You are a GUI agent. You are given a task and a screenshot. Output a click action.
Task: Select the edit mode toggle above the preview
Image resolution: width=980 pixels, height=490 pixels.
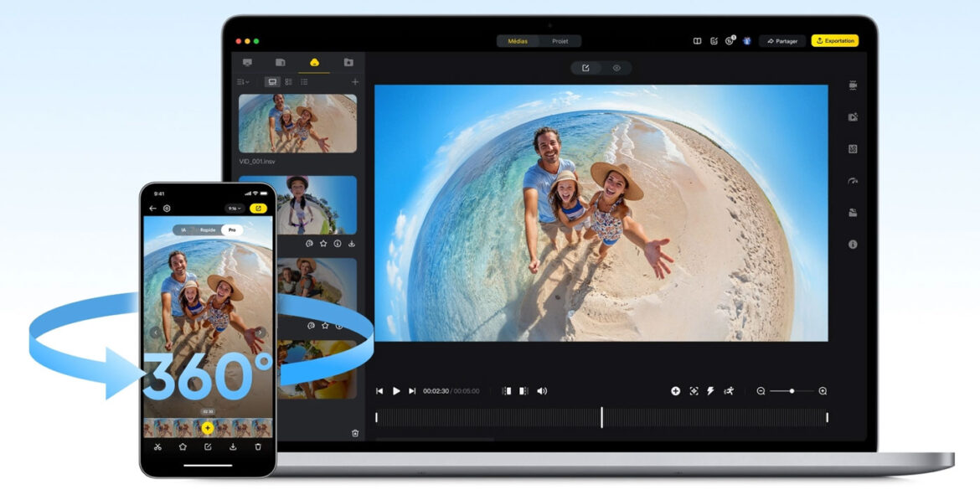pyautogui.click(x=585, y=68)
